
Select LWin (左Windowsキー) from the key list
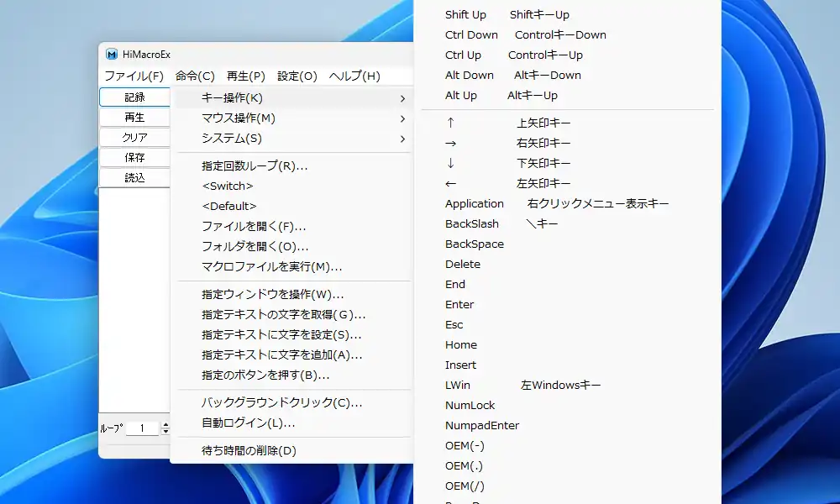point(458,385)
